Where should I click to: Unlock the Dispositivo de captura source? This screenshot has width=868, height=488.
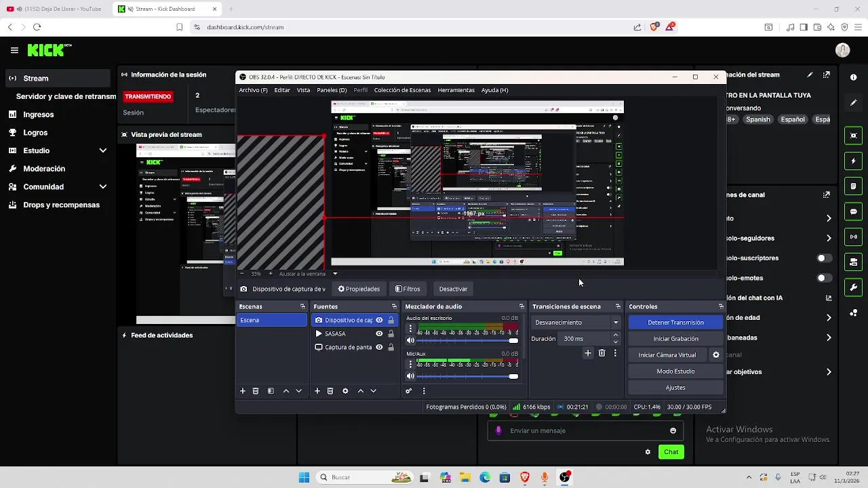(x=391, y=320)
